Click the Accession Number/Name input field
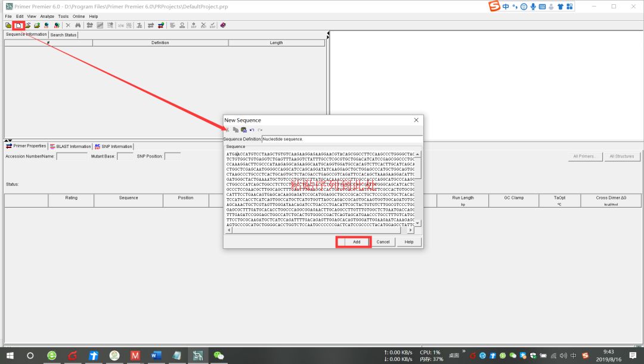The width and height of the screenshot is (644, 364). (72, 156)
